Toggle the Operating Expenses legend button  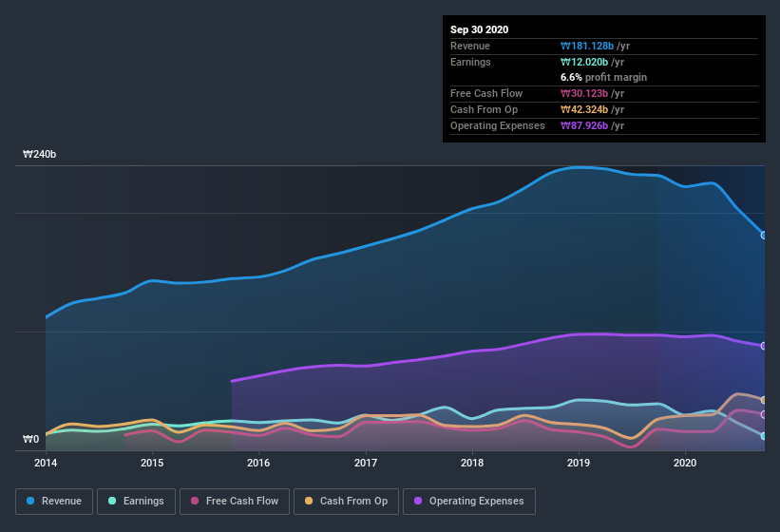[x=469, y=502]
